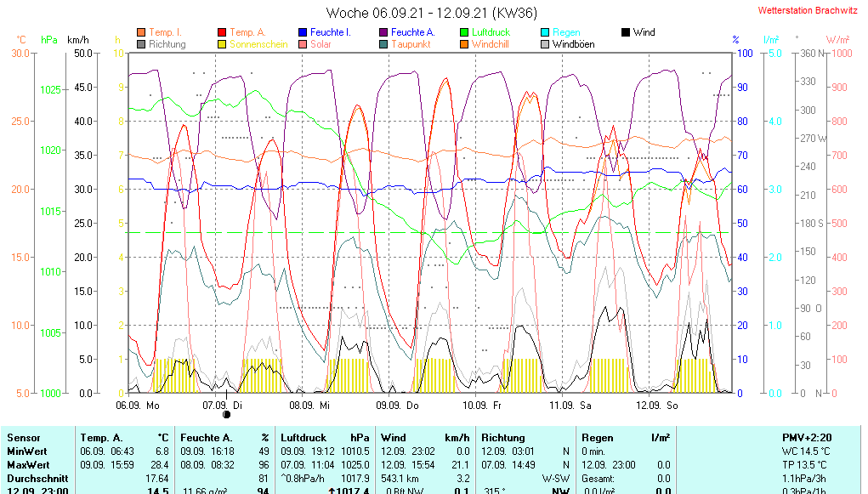Click the blue Feuchte I. legend square
The image size is (868, 494).
303,32
